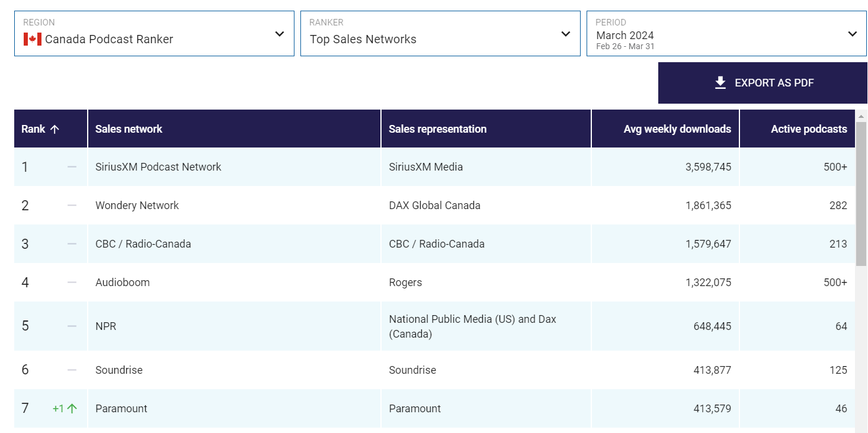
Task: Click the Rank sort arrow icon
Action: coord(55,129)
